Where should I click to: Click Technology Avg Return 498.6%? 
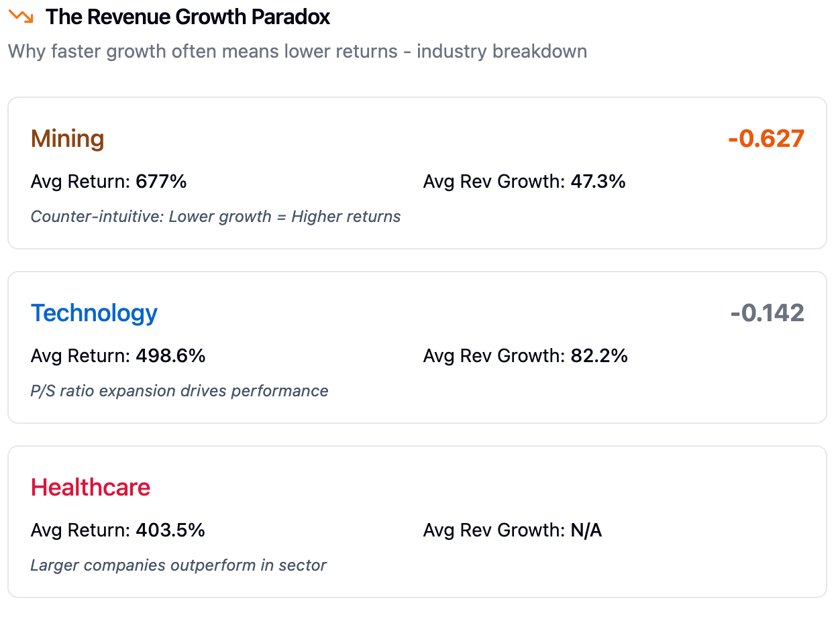click(x=118, y=356)
